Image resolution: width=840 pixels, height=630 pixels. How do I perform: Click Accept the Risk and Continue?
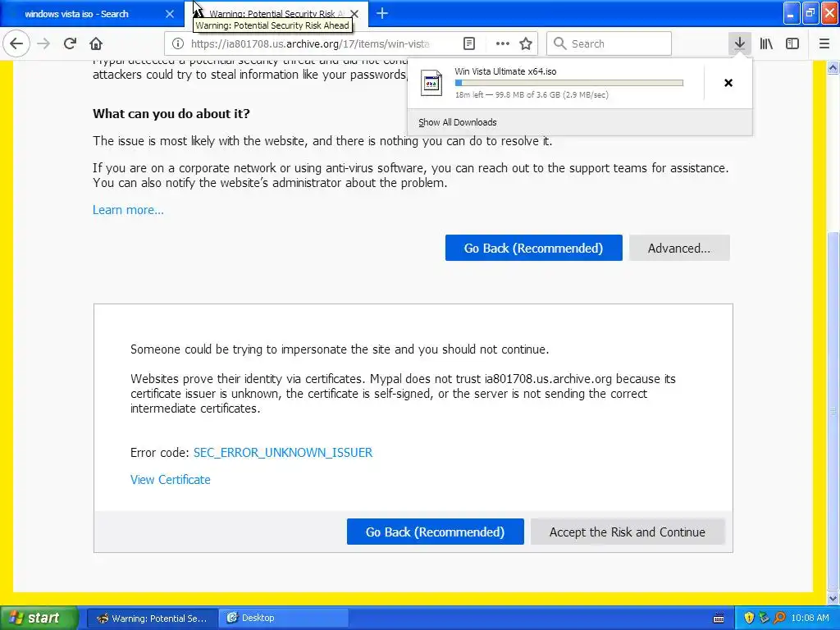coord(628,532)
